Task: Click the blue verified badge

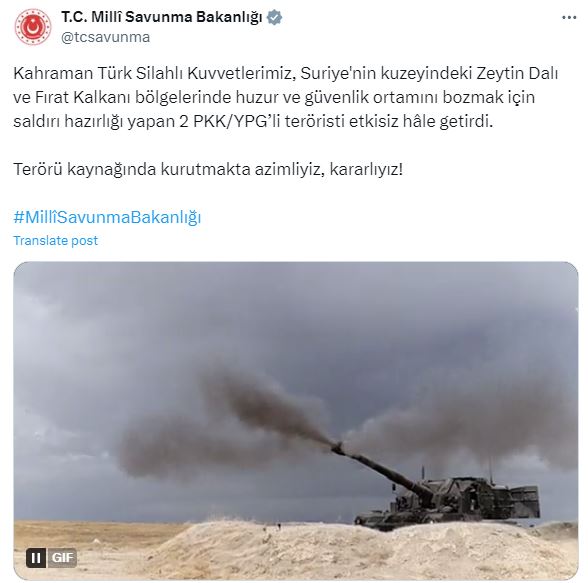Action: pyautogui.click(x=274, y=17)
